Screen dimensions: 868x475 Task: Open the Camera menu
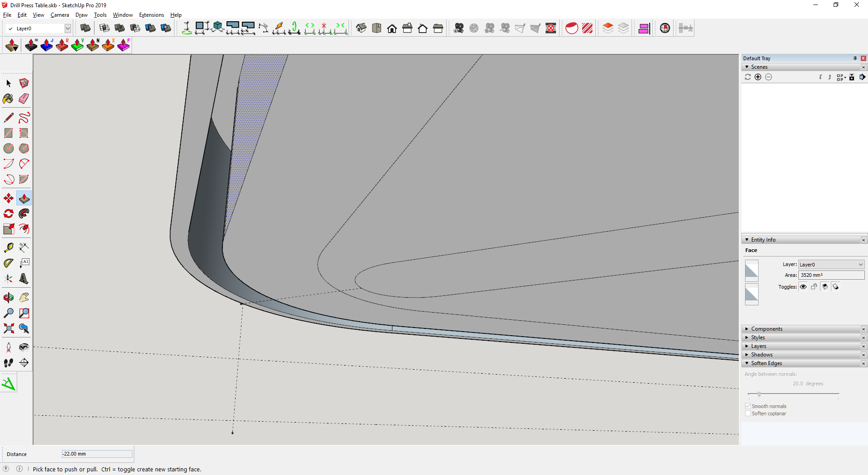pyautogui.click(x=60, y=15)
